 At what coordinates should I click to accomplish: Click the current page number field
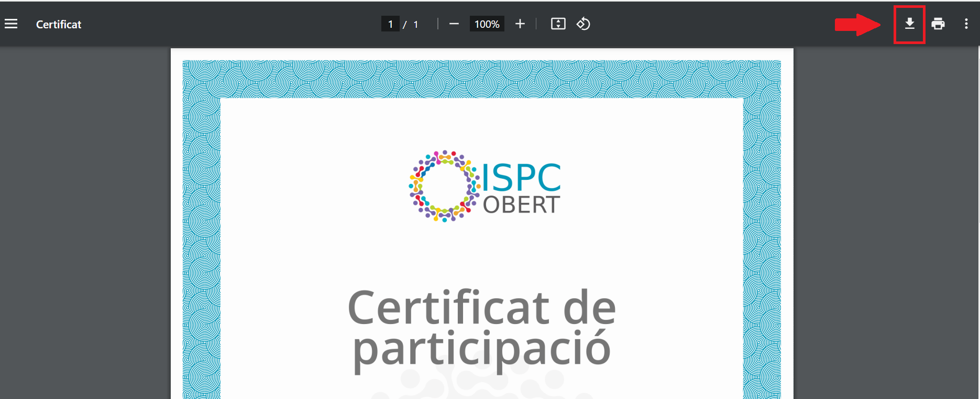tap(390, 24)
